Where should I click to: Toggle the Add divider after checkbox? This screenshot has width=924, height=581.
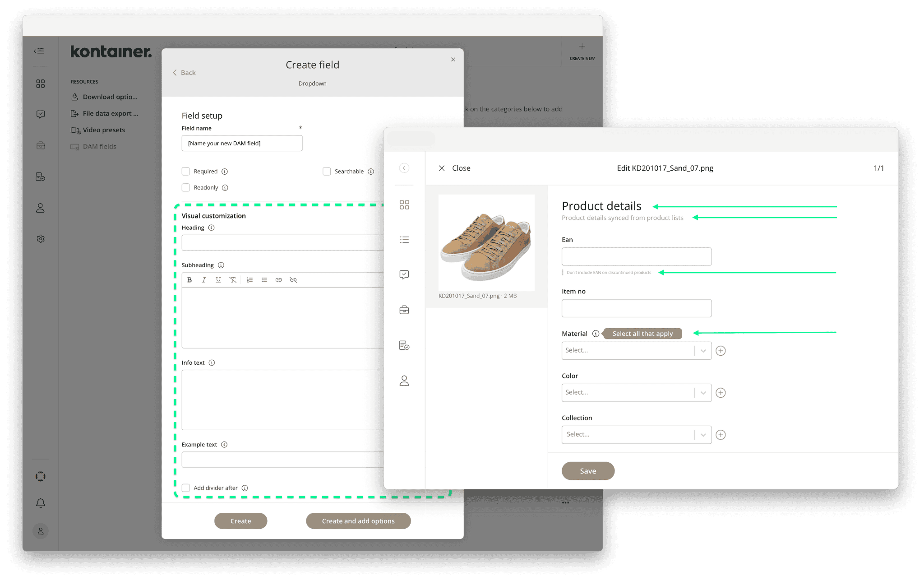(x=185, y=488)
